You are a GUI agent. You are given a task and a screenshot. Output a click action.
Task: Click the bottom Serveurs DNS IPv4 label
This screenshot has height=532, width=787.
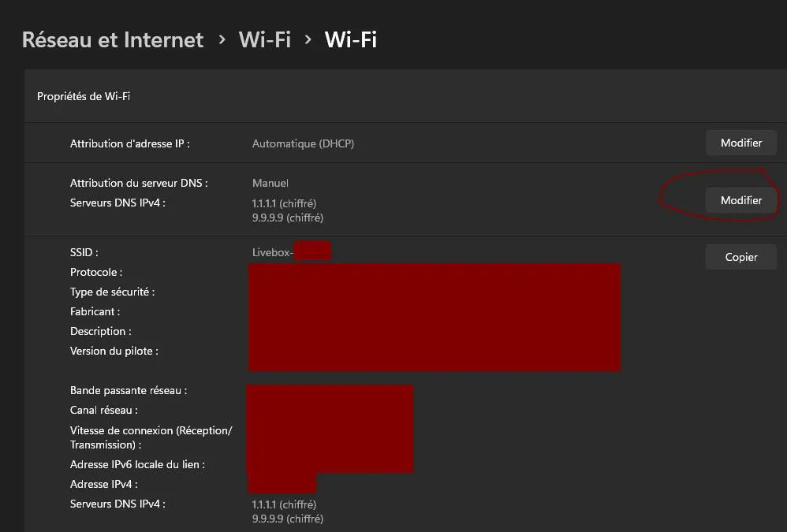[117, 504]
